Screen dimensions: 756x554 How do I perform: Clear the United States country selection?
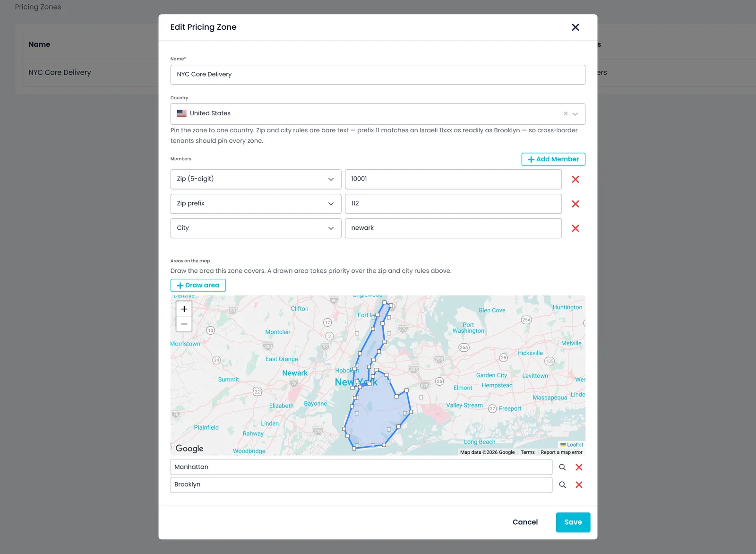[x=565, y=113]
